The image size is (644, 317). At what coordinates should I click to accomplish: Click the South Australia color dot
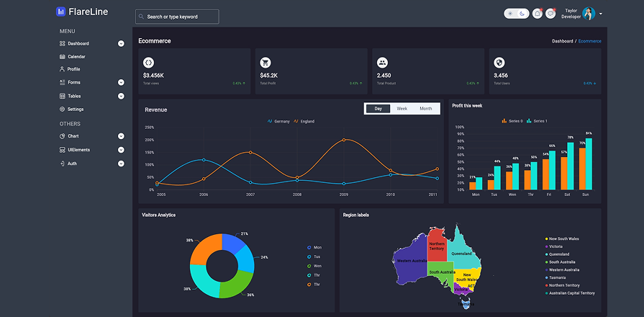pyautogui.click(x=547, y=262)
